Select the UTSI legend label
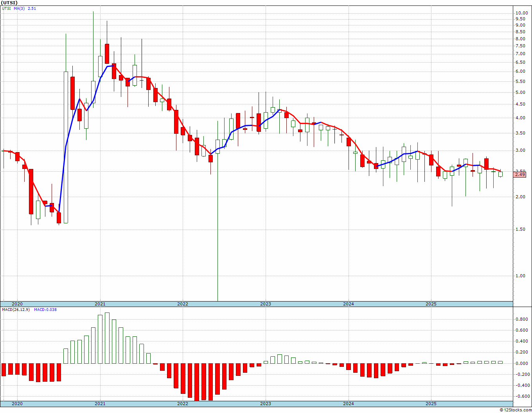The image size is (532, 413). point(7,8)
